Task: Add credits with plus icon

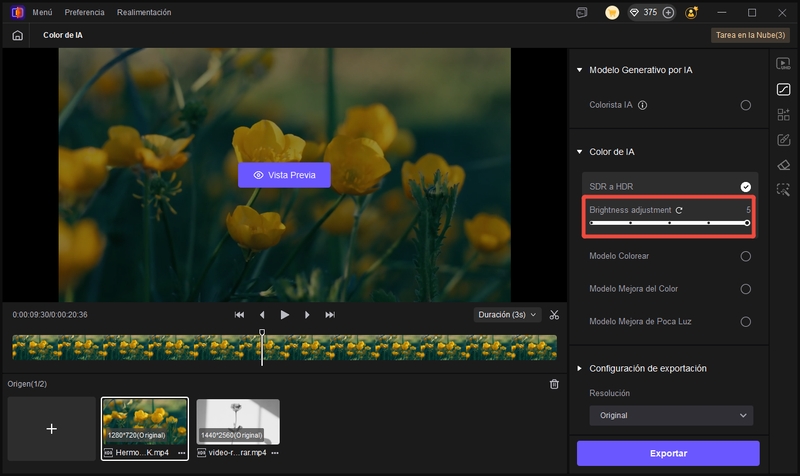Action: click(668, 13)
